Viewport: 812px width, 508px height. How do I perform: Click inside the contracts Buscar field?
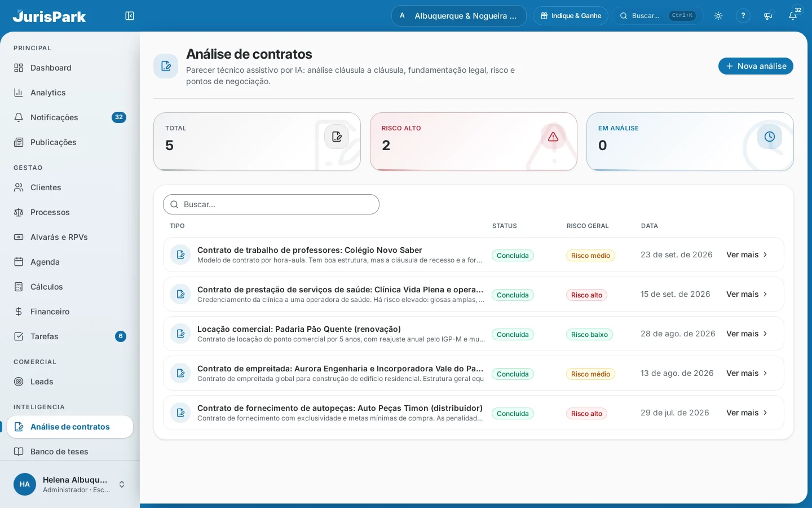(271, 204)
